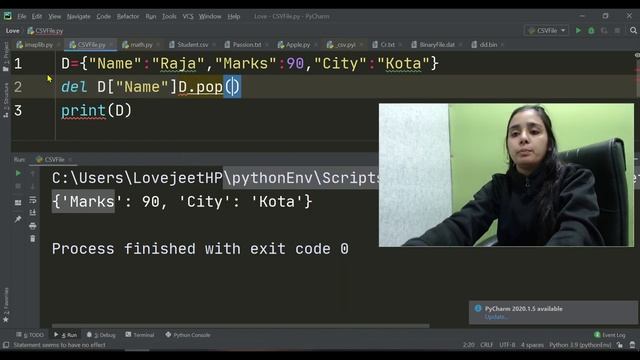Click the Update link in PyCharm notification

(496, 317)
